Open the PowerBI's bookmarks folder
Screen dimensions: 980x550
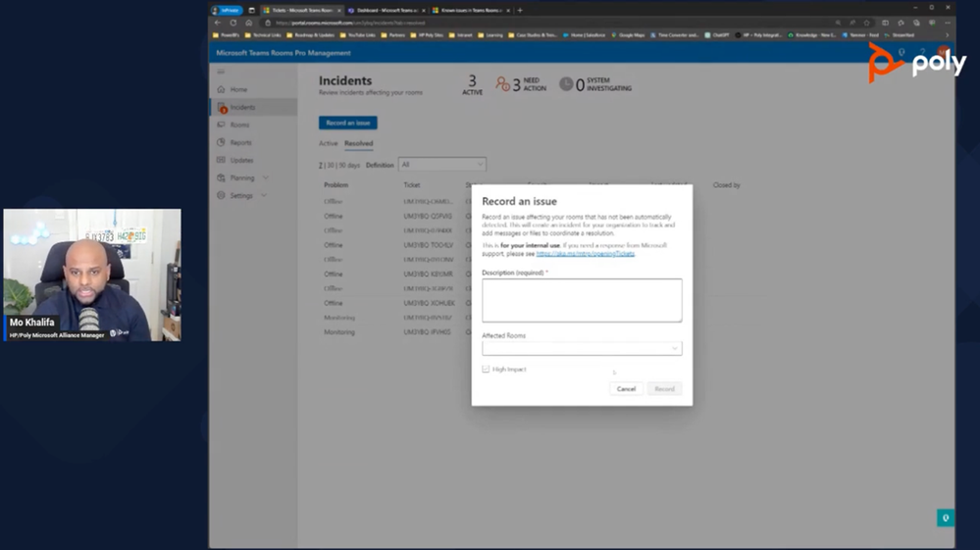[227, 35]
